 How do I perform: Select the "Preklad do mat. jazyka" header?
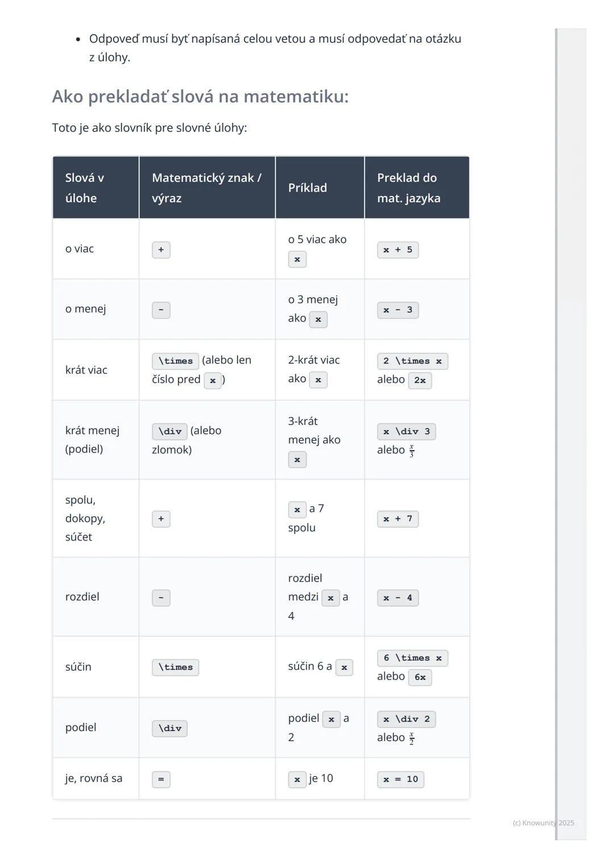point(408,187)
